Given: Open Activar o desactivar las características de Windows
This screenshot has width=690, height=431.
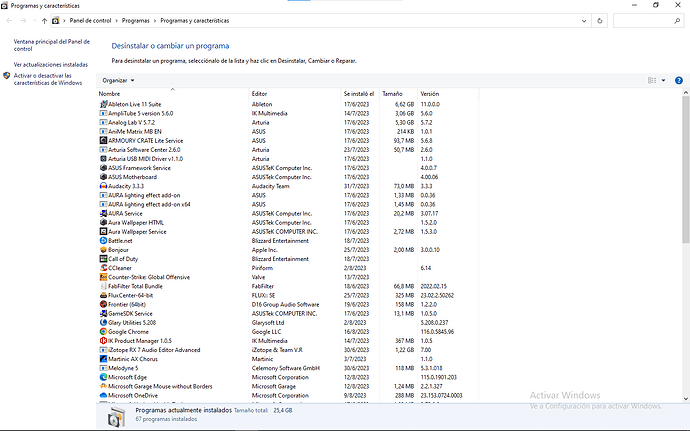Looking at the screenshot, I should pyautogui.click(x=48, y=79).
